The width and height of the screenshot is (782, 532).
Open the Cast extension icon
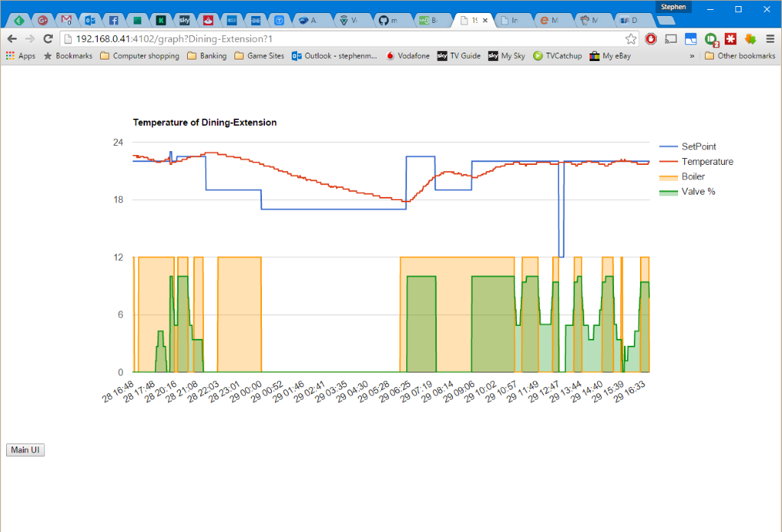coord(671,39)
